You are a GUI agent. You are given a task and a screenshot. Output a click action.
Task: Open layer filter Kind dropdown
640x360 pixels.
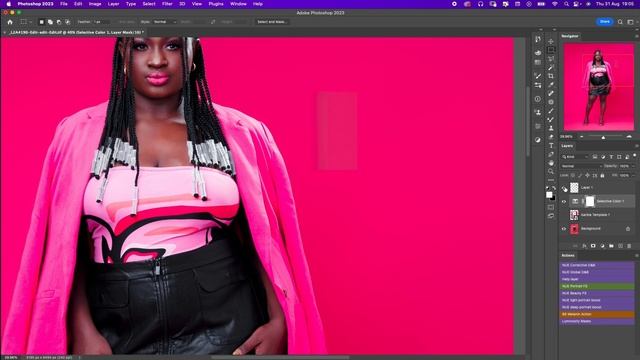[x=575, y=157]
